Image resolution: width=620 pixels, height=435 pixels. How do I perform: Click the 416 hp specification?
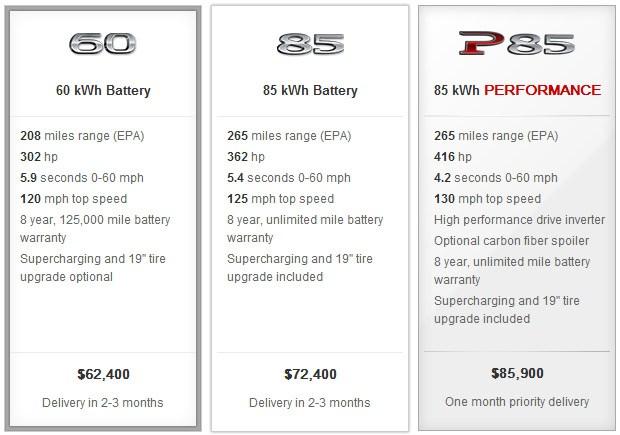tap(453, 157)
